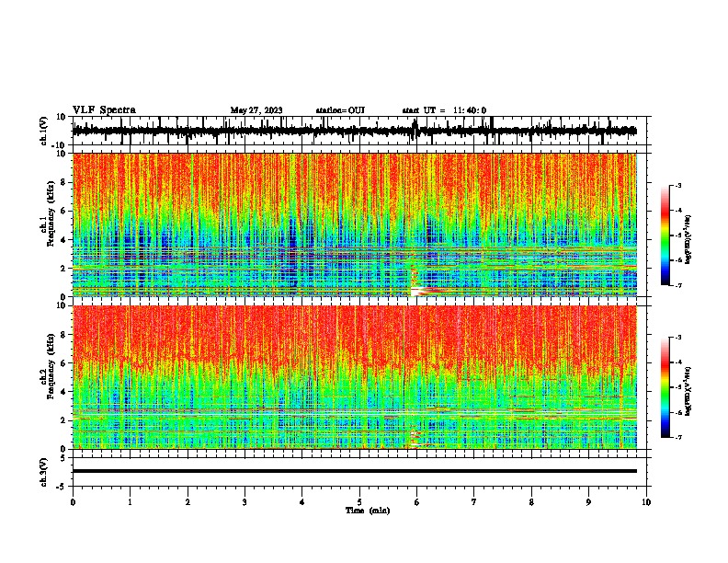Click time axis tick label "1"
Screen dimensions: 728x563
pos(130,502)
